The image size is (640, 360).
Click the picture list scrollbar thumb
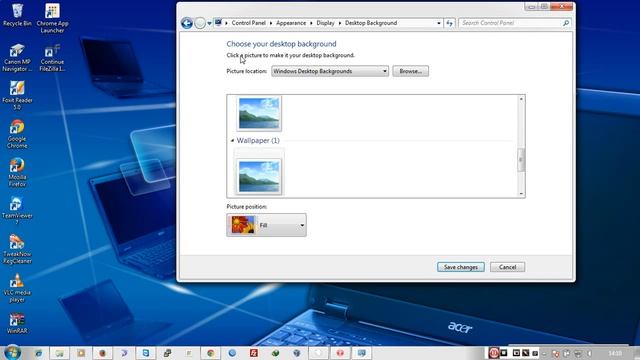coord(521,160)
